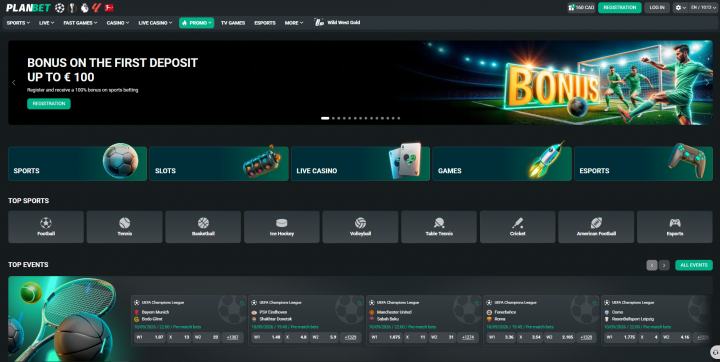This screenshot has width=720, height=362.
Task: Select the Football sport icon tile
Action: (x=46, y=227)
